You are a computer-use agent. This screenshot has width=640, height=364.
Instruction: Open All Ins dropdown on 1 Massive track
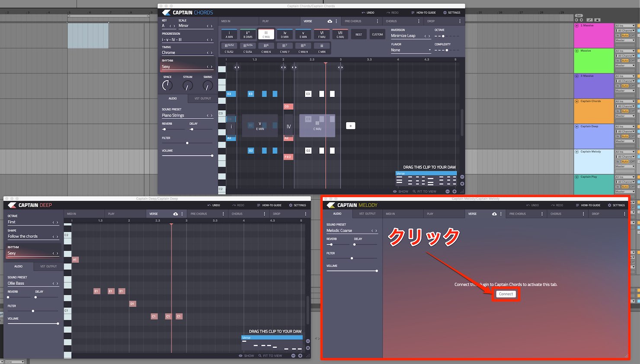click(x=625, y=26)
